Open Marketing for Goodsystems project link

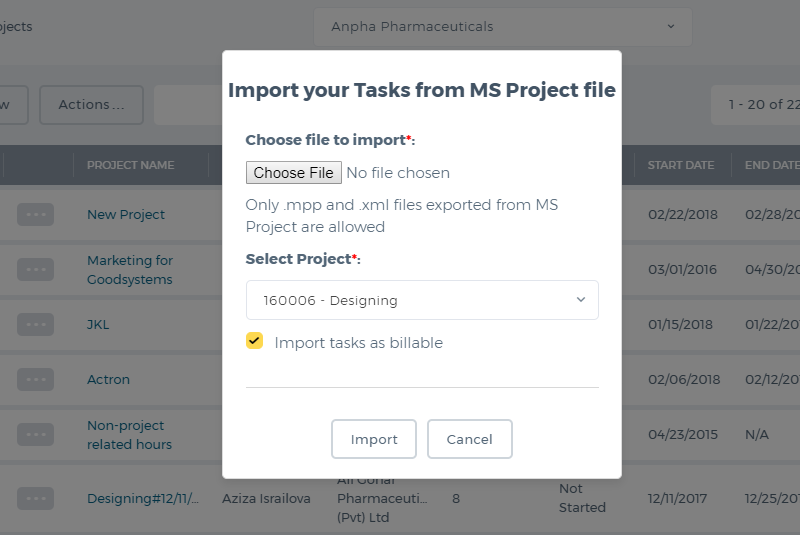pos(130,270)
